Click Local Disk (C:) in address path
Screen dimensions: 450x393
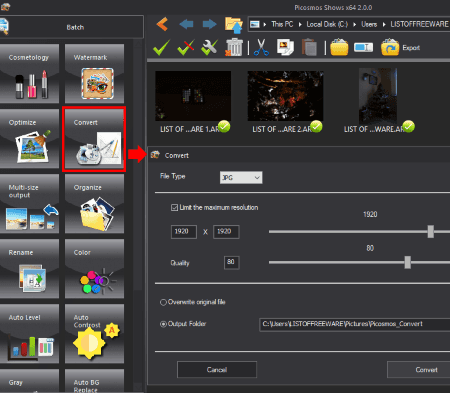coord(327,24)
